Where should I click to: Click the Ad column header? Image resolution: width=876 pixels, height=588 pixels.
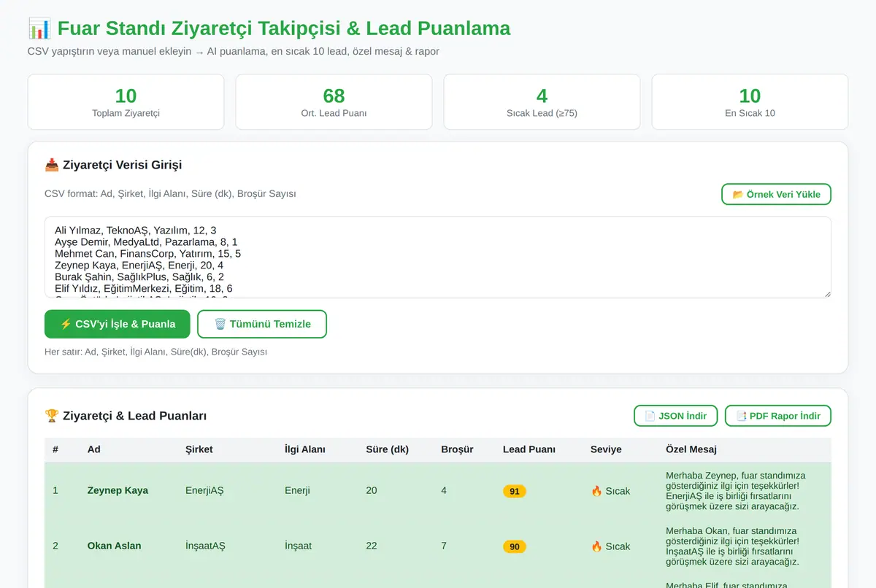[94, 449]
